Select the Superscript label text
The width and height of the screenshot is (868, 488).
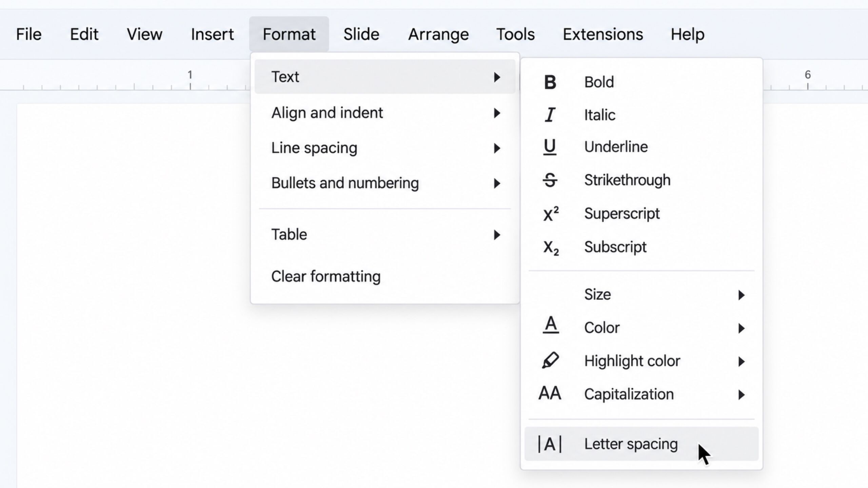coord(622,214)
